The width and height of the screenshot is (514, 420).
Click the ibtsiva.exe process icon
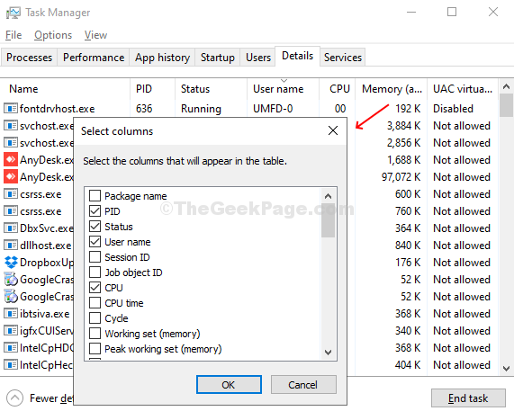(x=11, y=314)
